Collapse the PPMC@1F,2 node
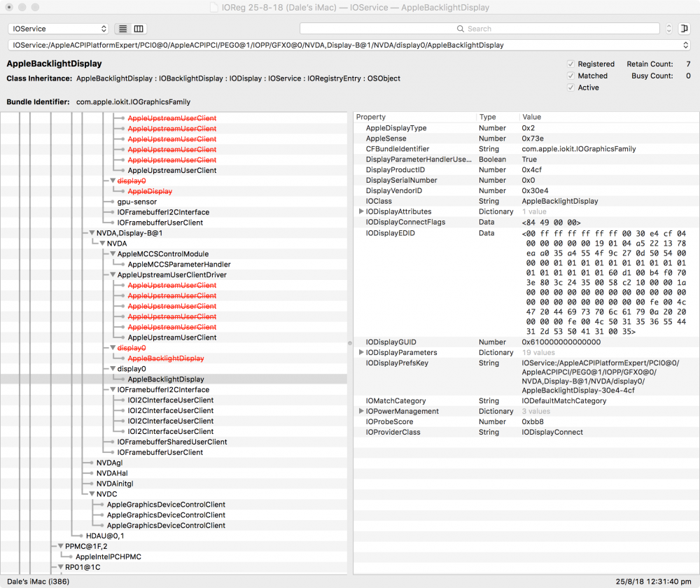Screen dimensions: 700x588 tap(60, 547)
